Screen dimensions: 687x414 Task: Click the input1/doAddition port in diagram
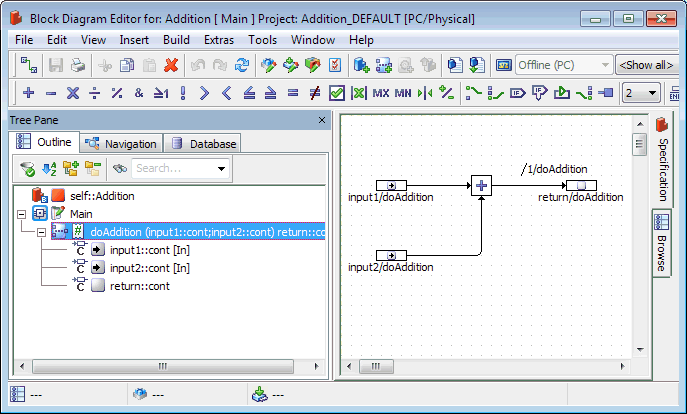click(391, 185)
